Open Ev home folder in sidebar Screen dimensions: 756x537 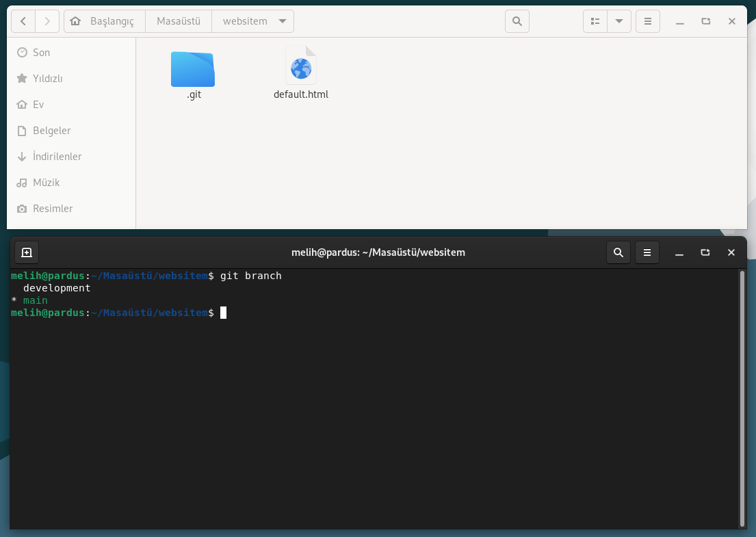[x=38, y=105]
